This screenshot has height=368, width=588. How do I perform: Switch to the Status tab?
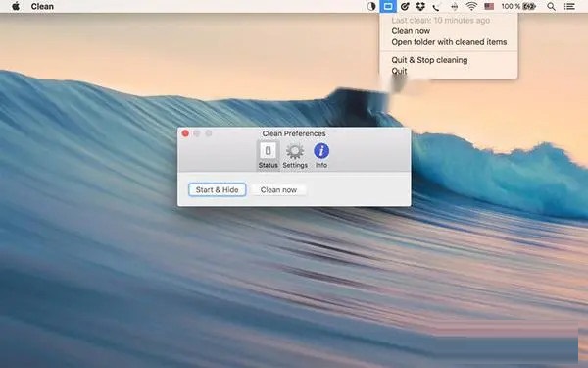(269, 156)
